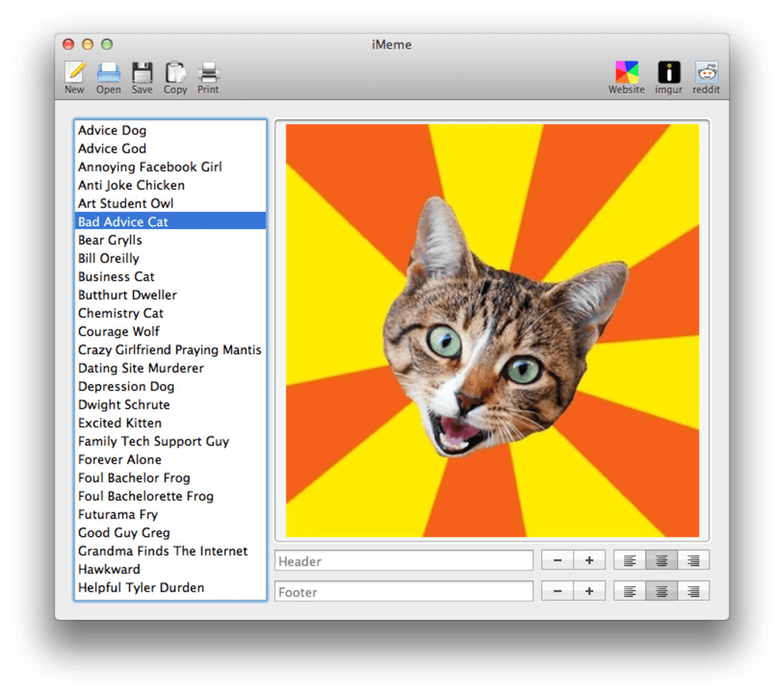Choose Foul Bachelorette Frog
The width and height of the screenshot is (784, 696).
171,496
